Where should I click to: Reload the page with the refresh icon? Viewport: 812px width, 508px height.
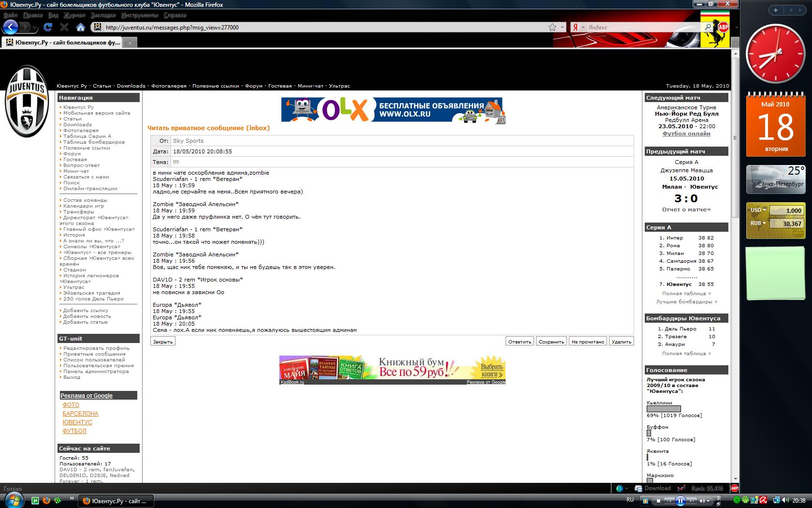[x=48, y=27]
